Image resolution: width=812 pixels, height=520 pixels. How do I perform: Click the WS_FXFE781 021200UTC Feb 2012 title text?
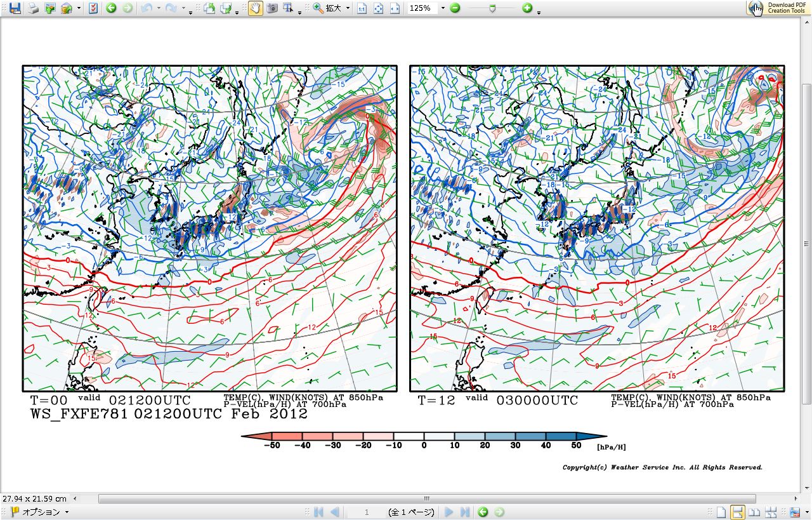point(169,414)
